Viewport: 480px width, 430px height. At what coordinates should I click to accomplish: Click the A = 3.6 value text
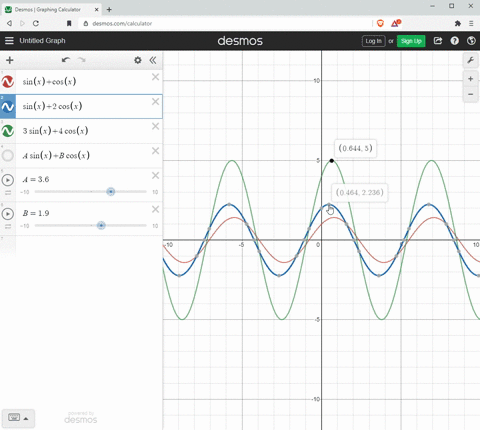tap(36, 180)
